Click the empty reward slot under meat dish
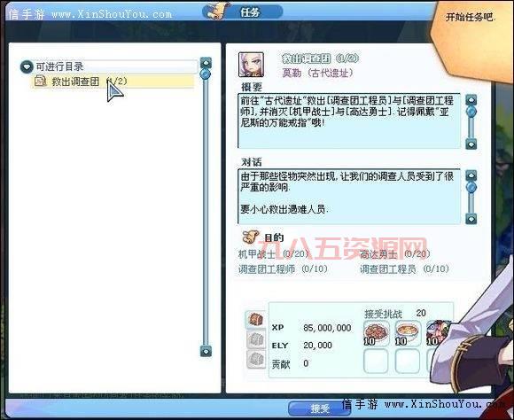The height and width of the screenshot is (420, 514). [x=377, y=361]
